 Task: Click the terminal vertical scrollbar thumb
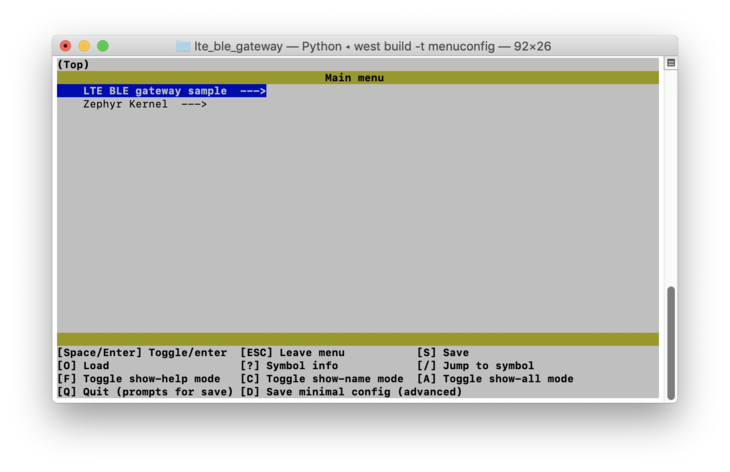click(671, 342)
